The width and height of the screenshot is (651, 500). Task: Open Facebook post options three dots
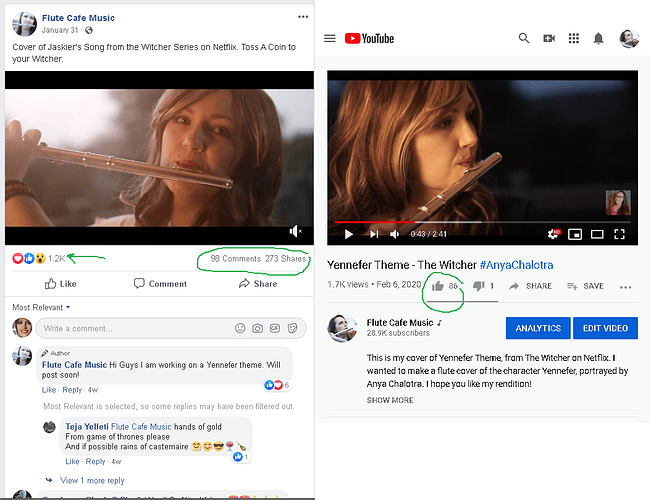(303, 17)
